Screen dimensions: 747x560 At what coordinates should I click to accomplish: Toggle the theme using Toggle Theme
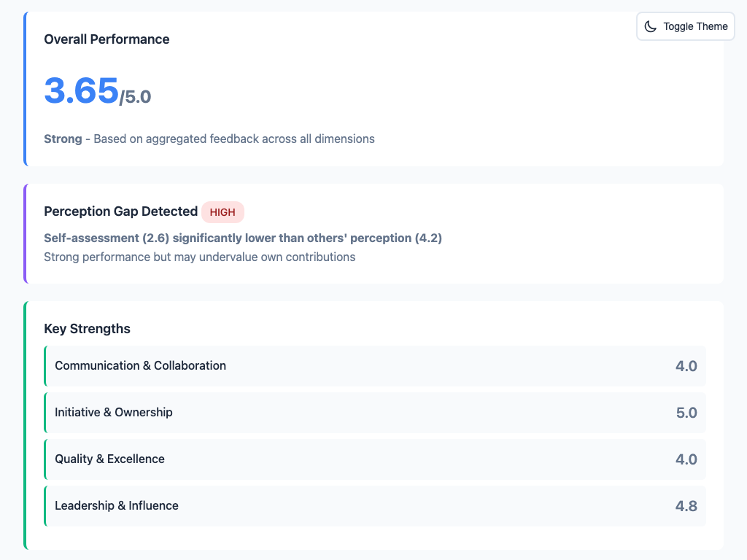tap(685, 26)
